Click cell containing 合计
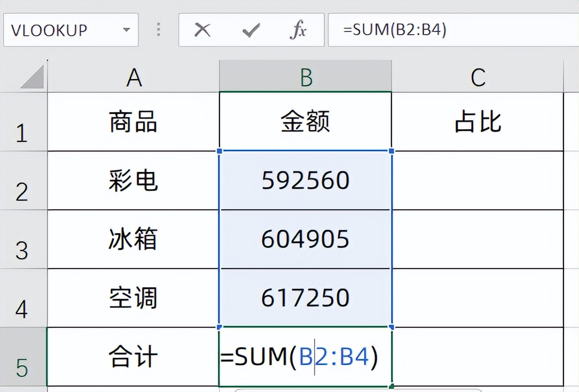 (133, 357)
